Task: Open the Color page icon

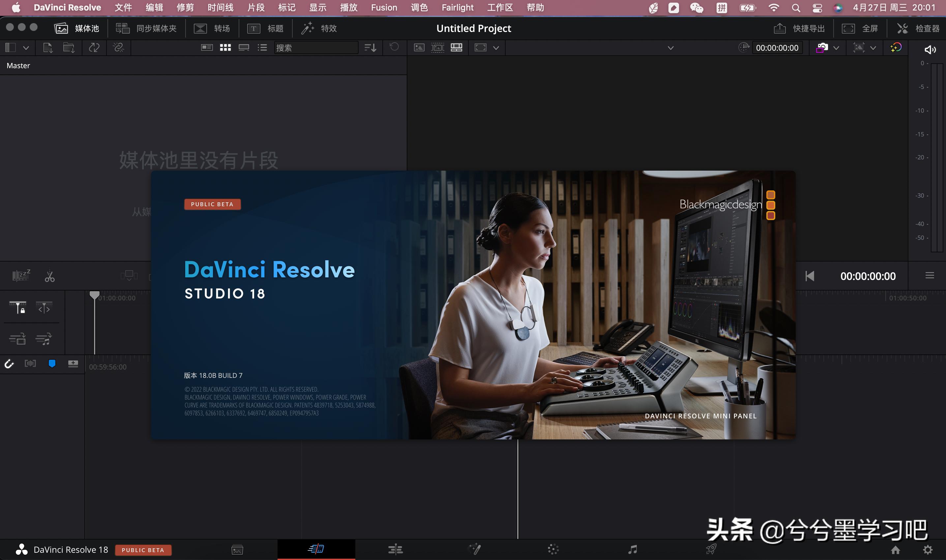Action: pos(553,549)
